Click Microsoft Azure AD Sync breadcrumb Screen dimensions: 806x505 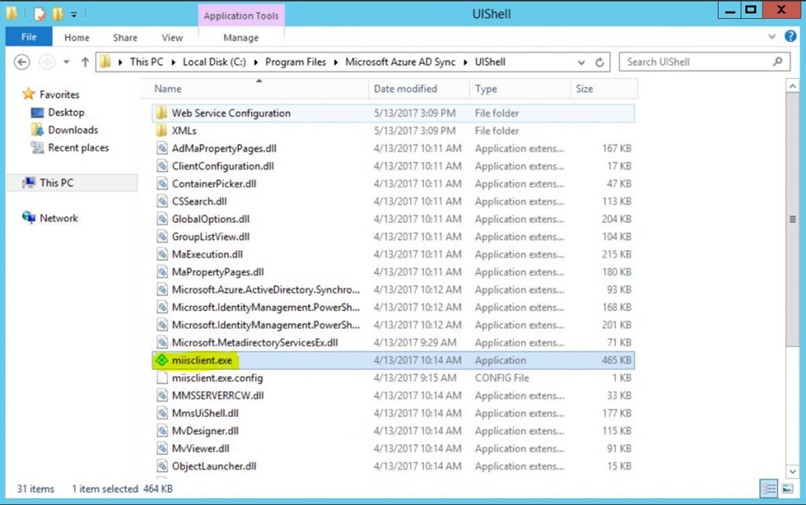[x=400, y=62]
